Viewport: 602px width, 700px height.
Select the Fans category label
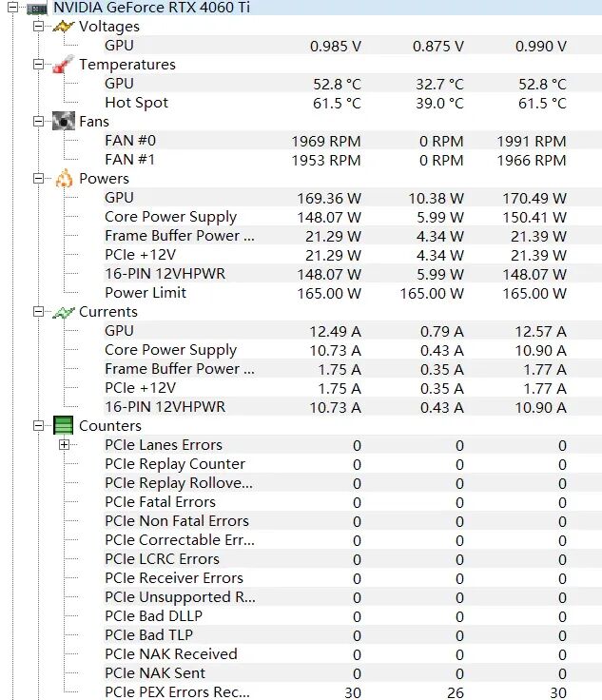(x=94, y=122)
